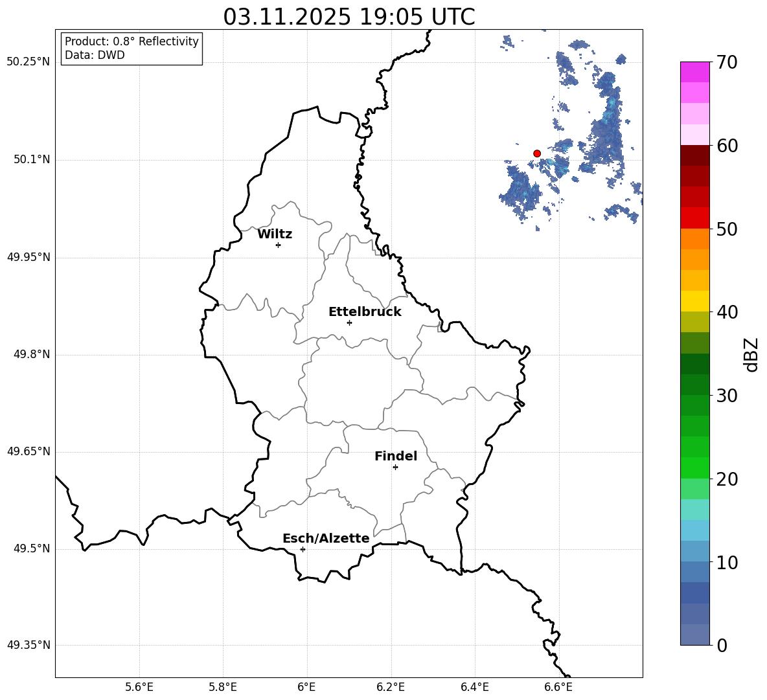
Task: Pick the light blue swatch just above 10 dBZ
Action: click(x=694, y=551)
